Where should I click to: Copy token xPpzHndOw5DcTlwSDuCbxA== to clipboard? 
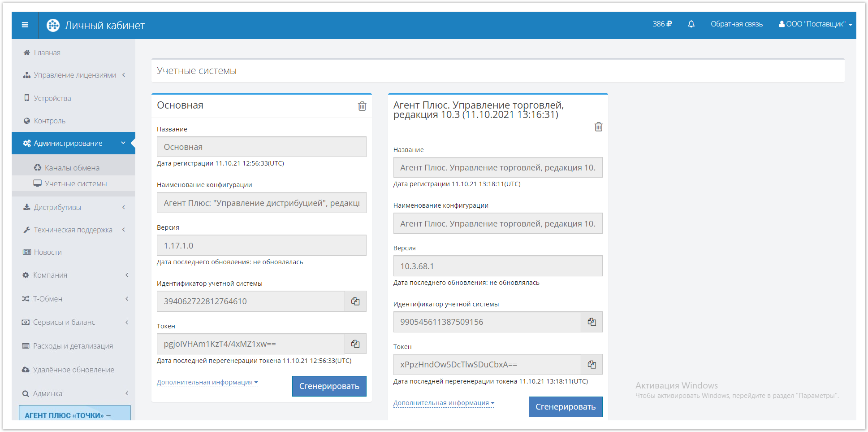click(592, 365)
